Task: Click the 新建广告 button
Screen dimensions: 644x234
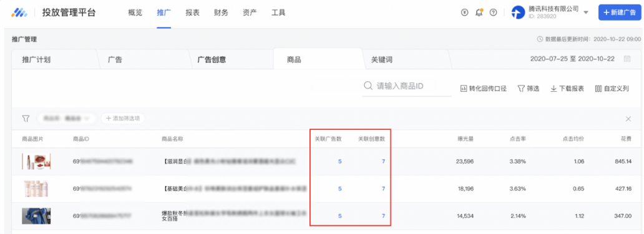Action: click(x=620, y=12)
